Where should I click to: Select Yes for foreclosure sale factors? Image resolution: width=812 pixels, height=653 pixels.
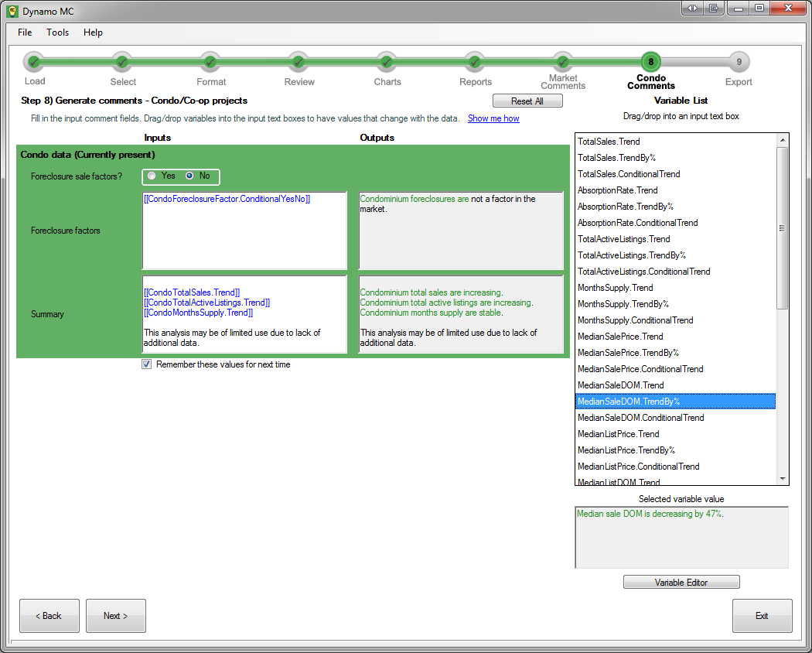point(152,176)
